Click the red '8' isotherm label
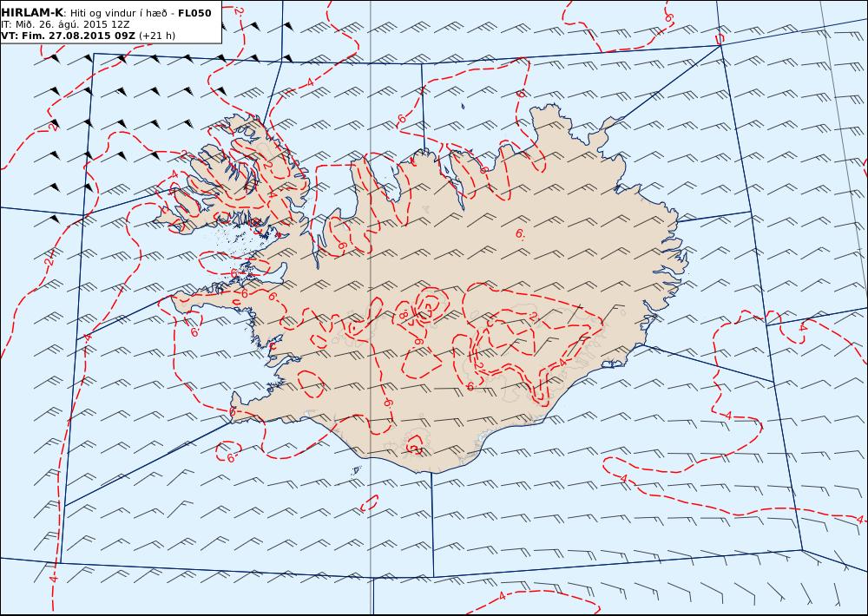The width and height of the screenshot is (868, 616). 403,316
